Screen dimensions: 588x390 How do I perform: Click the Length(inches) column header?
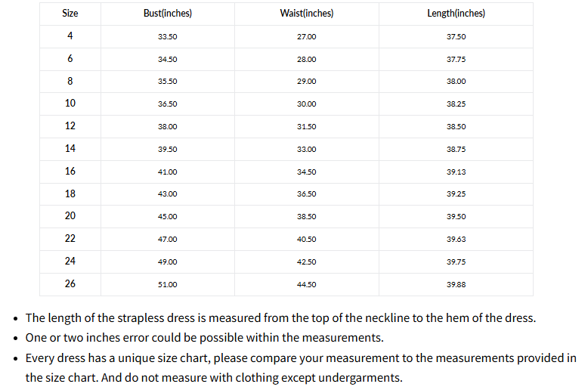click(456, 14)
